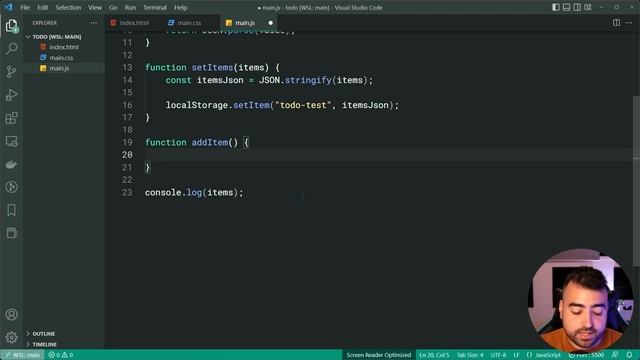
Task: Open the Run and Debug view
Action: pos(11,95)
